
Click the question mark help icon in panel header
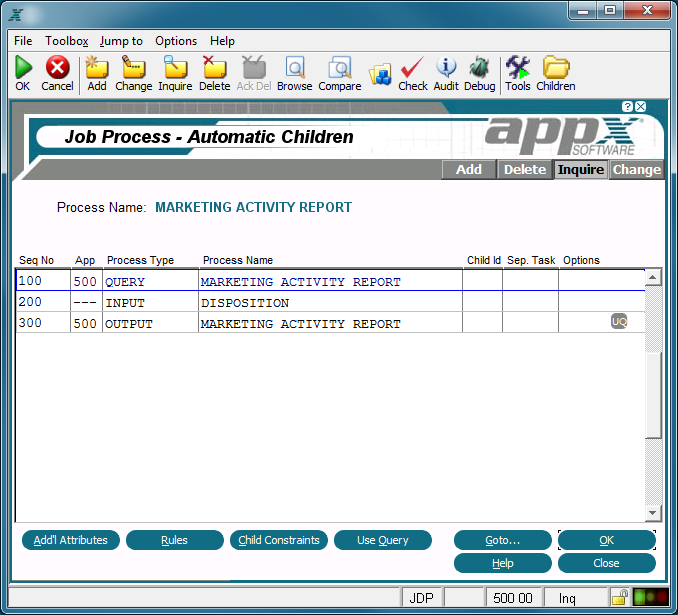(627, 106)
